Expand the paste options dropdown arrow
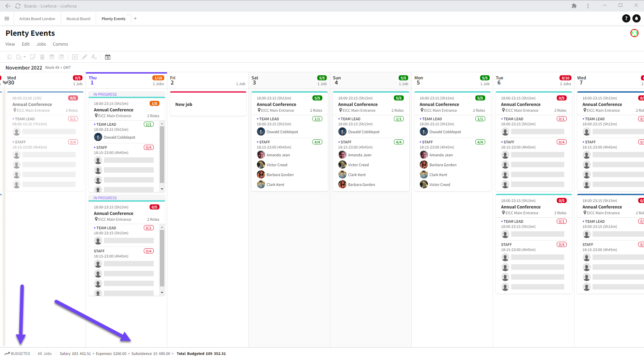Screen dimensions: 644x359 (x=25, y=57)
